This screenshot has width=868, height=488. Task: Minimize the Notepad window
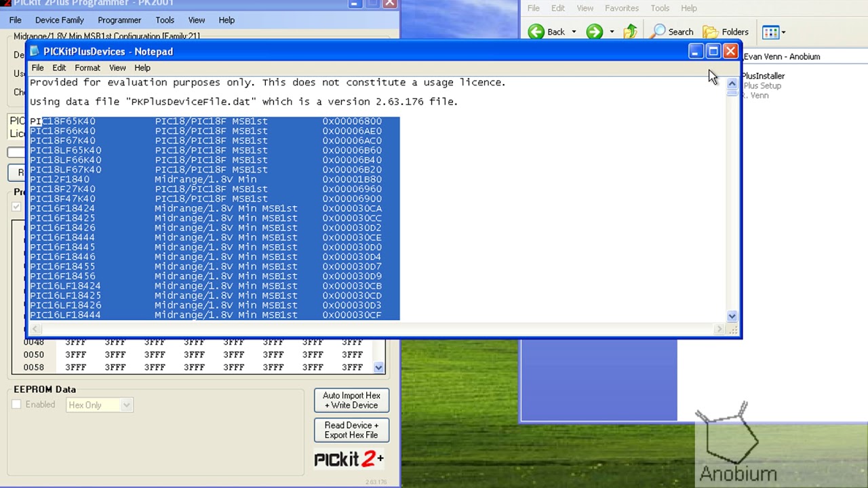(x=696, y=52)
